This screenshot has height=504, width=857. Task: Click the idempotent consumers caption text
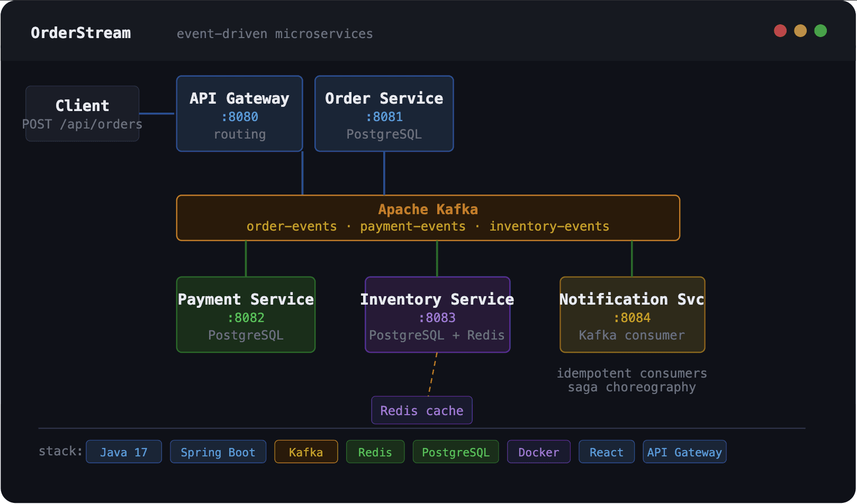(632, 373)
